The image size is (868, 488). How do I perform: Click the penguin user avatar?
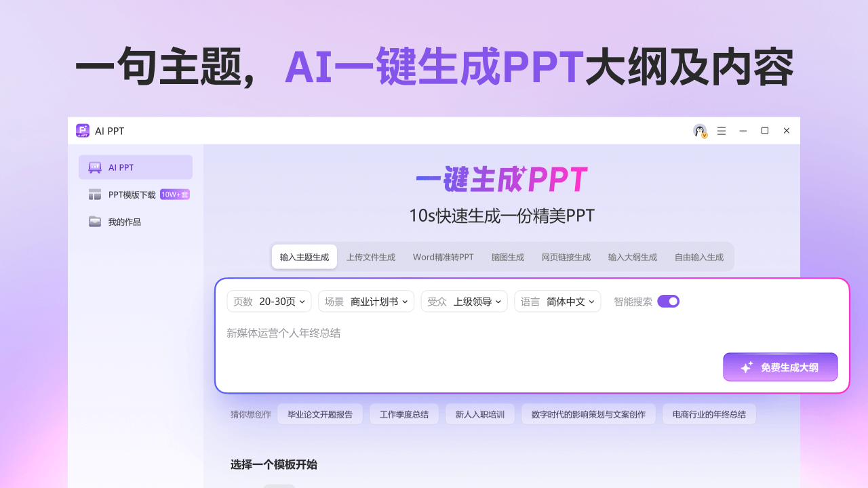coord(699,130)
